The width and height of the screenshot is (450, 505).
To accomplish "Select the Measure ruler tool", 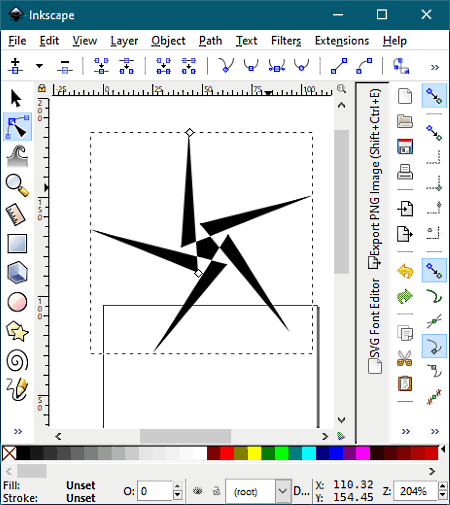I will tap(16, 214).
